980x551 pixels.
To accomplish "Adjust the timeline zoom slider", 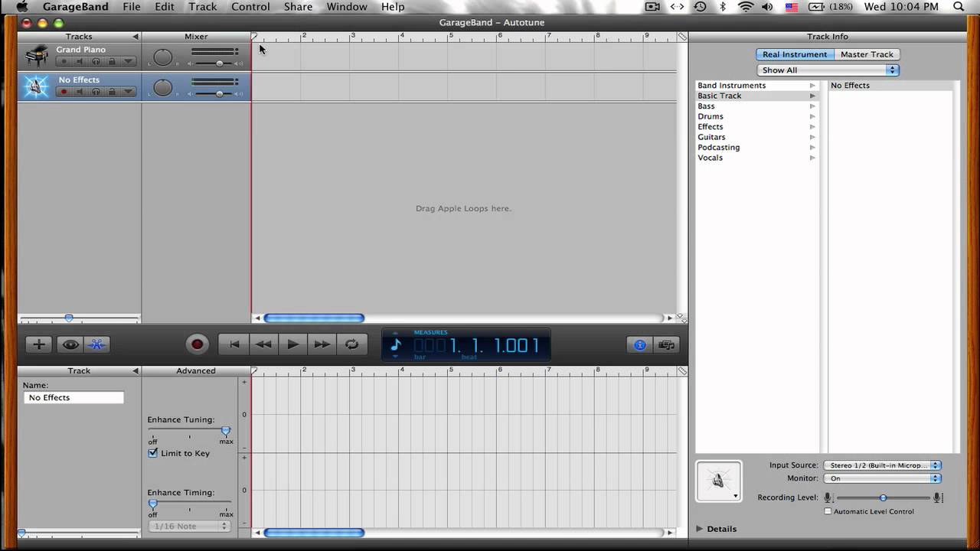I will pos(69,318).
